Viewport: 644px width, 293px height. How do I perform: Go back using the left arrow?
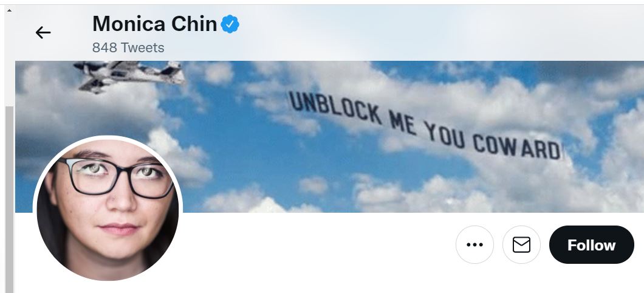point(43,32)
